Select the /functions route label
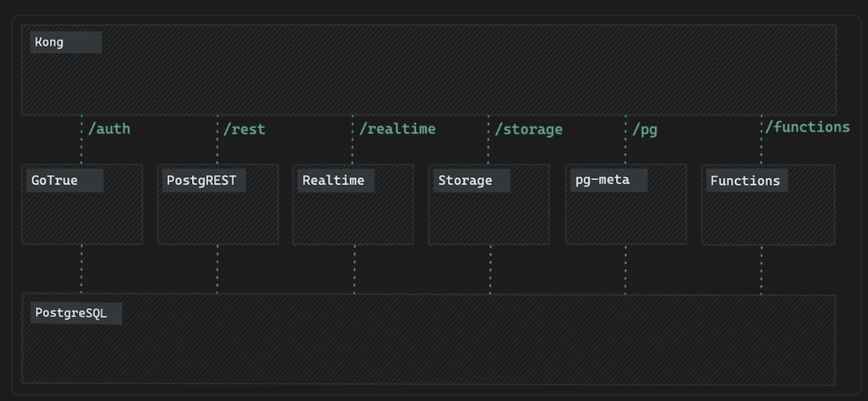 pyautogui.click(x=807, y=127)
